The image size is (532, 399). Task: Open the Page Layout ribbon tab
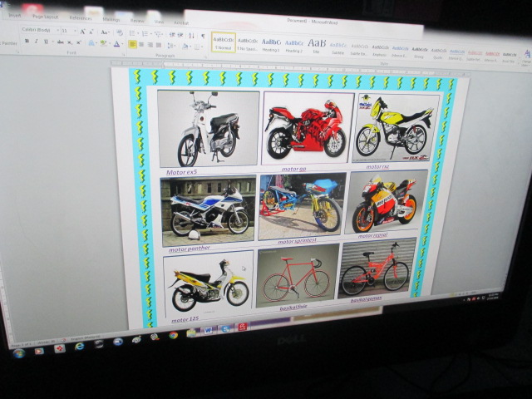coord(45,17)
